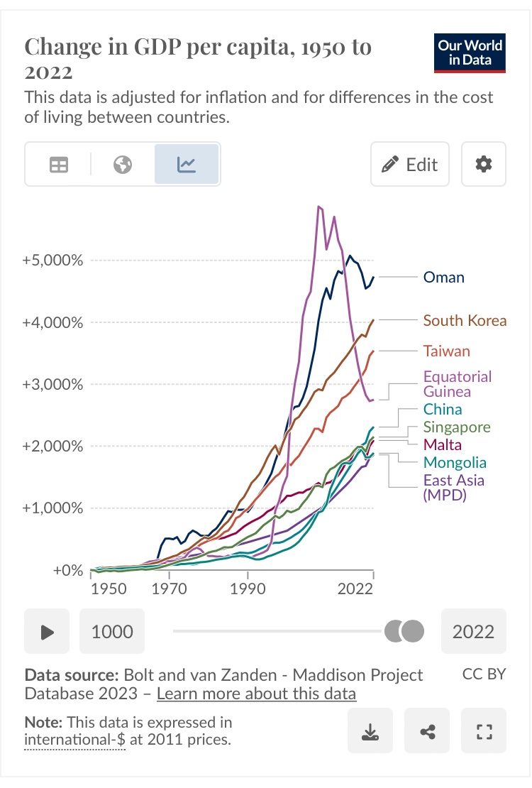Screen dimensions: 532x788
Task: Click the CC BY license text
Action: pyautogui.click(x=484, y=674)
